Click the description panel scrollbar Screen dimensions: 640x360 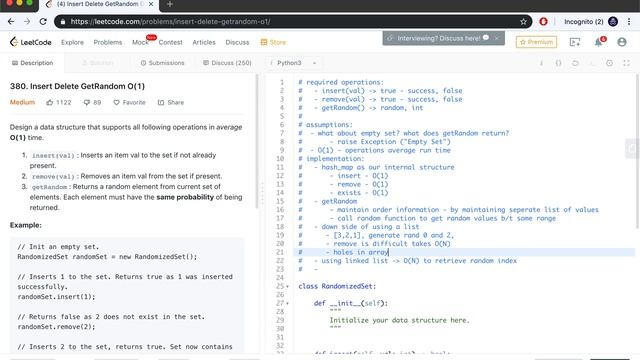click(257, 141)
